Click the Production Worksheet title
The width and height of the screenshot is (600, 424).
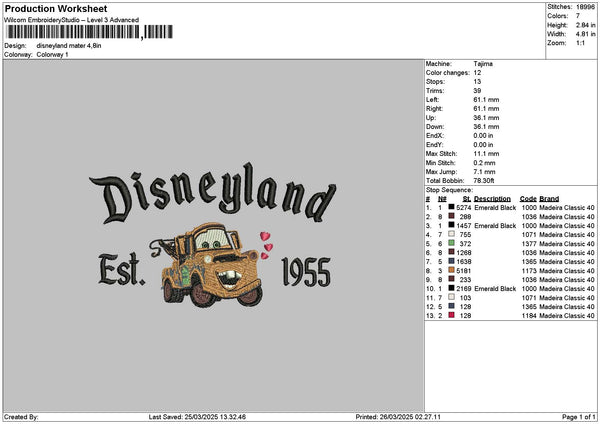56,9
